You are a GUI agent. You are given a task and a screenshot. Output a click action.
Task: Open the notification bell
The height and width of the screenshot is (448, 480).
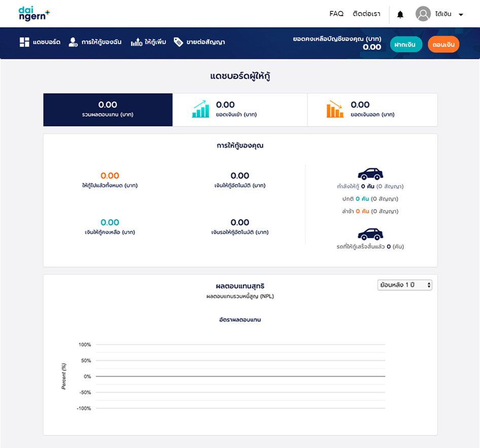(x=400, y=14)
